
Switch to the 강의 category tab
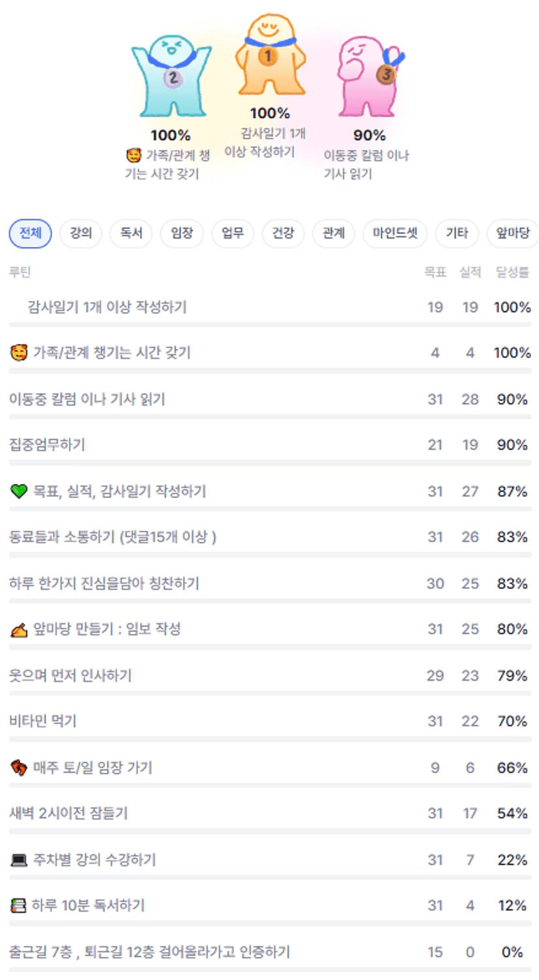[81, 233]
